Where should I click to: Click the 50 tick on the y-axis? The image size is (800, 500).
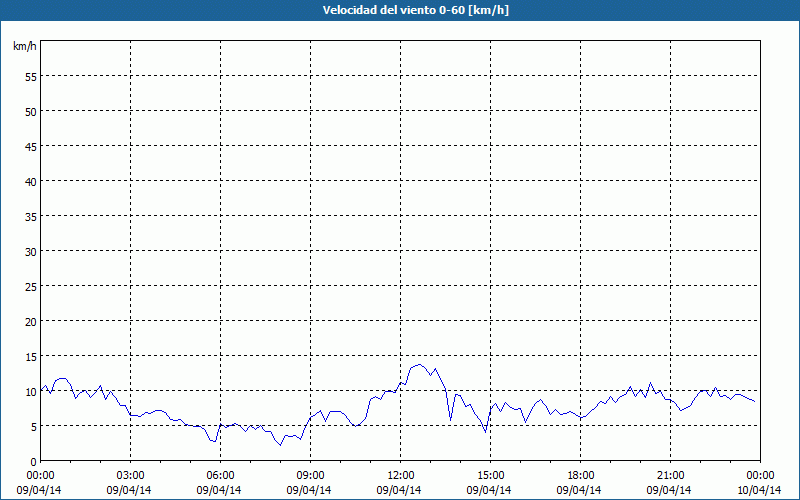(x=31, y=111)
